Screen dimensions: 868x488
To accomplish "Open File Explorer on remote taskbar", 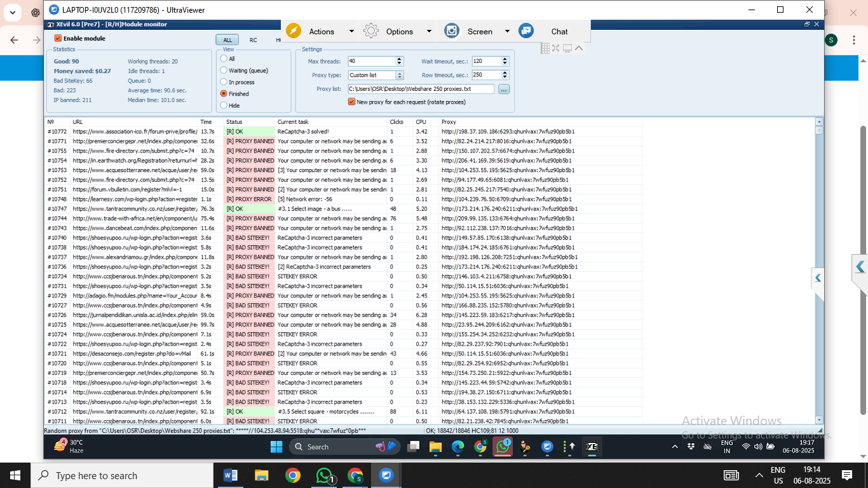I will tap(435, 447).
